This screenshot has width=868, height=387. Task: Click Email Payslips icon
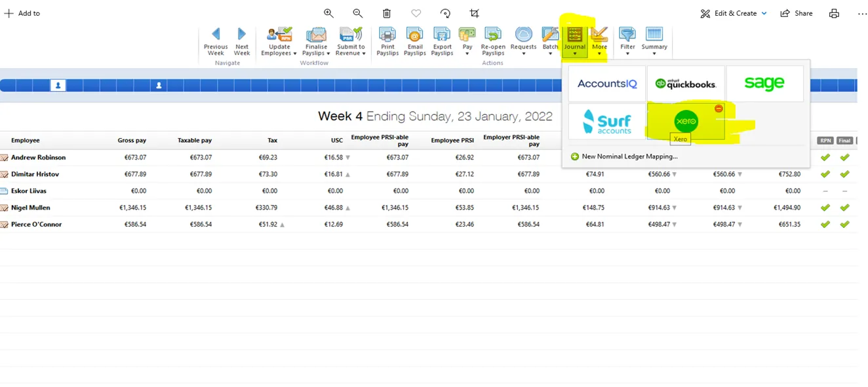415,41
